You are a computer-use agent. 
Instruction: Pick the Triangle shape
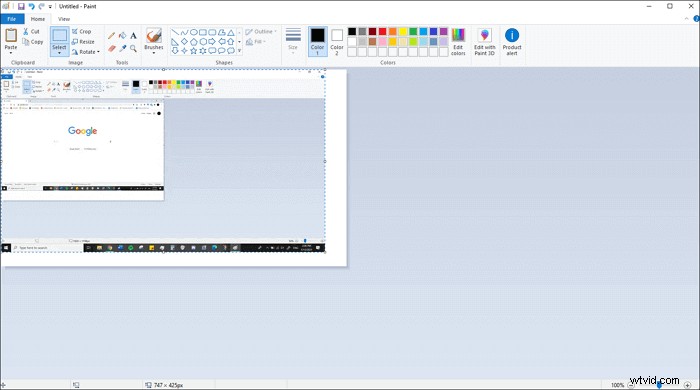pos(231,32)
